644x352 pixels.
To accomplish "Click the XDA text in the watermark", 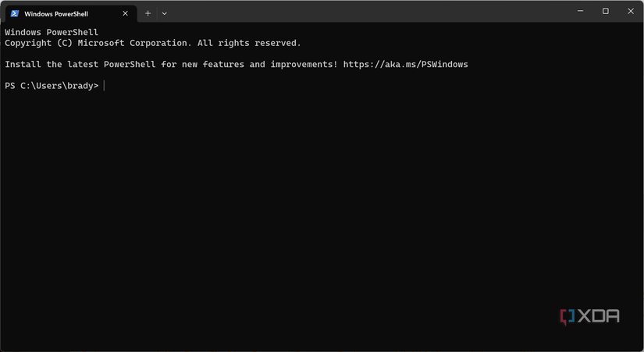I will coord(600,316).
